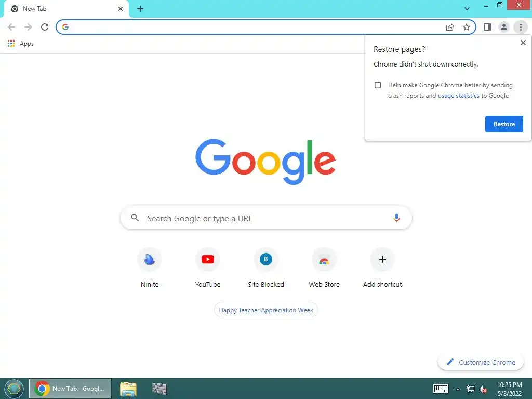
Task: Open the profile avatar menu
Action: (504, 27)
